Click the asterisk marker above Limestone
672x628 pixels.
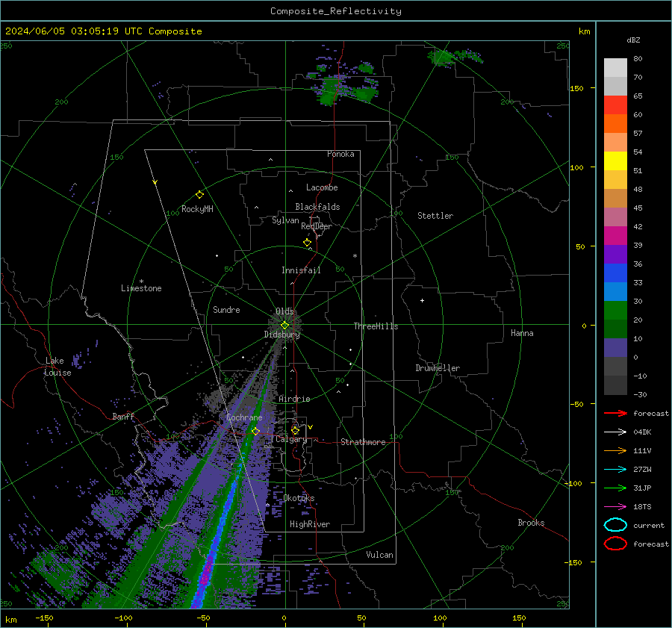coord(141,282)
